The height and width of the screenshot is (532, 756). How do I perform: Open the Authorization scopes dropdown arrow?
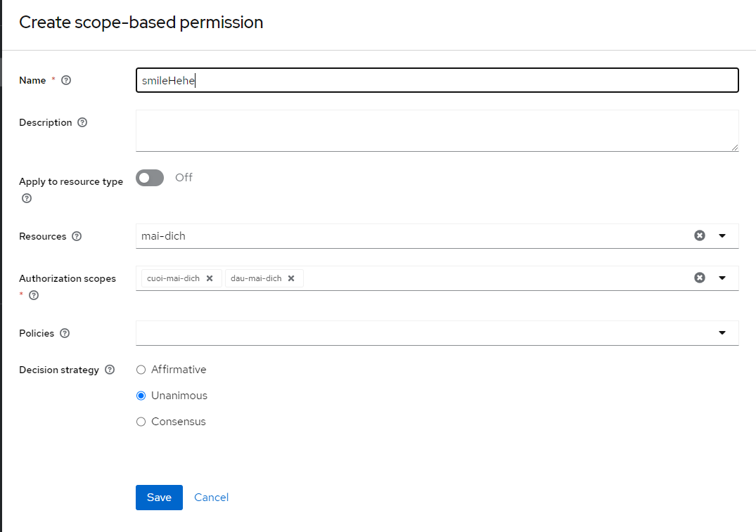pyautogui.click(x=722, y=278)
